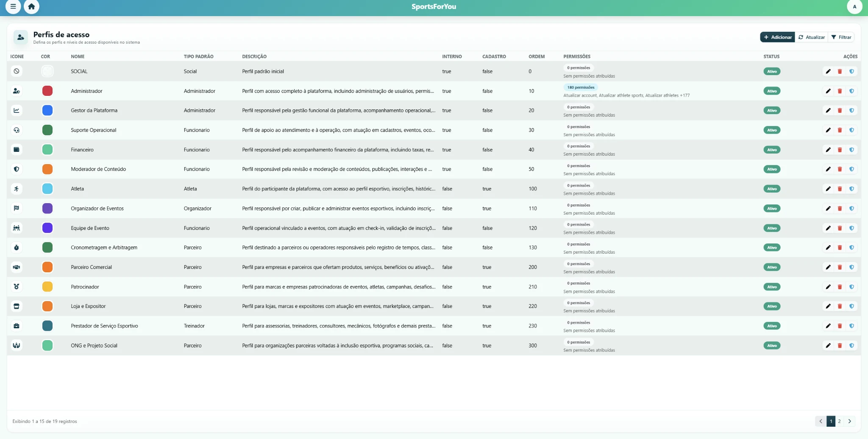
Task: Click the pencil edit icon for Administrador
Action: tap(828, 91)
